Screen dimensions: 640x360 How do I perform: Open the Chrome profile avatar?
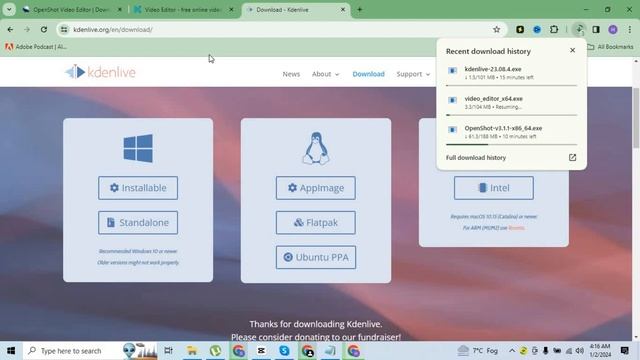(613, 29)
